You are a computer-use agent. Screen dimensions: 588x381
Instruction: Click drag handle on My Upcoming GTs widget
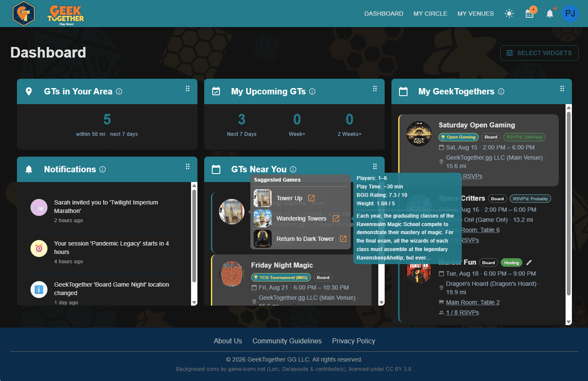click(375, 88)
